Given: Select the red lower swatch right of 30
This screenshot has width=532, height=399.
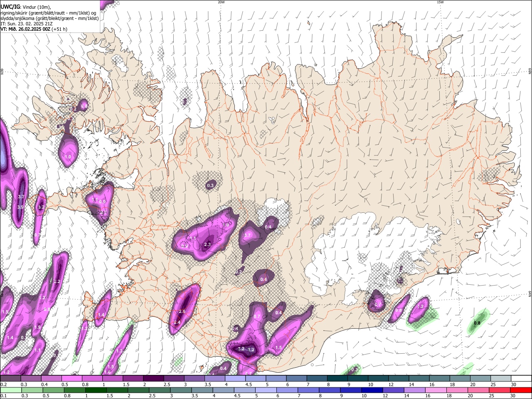Looking at the screenshot, I should [521, 390].
